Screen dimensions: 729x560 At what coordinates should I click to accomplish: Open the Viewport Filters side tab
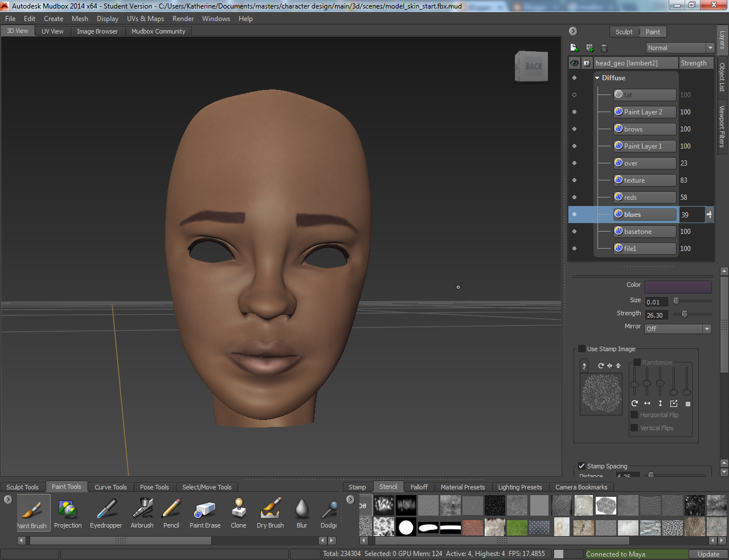(x=722, y=126)
